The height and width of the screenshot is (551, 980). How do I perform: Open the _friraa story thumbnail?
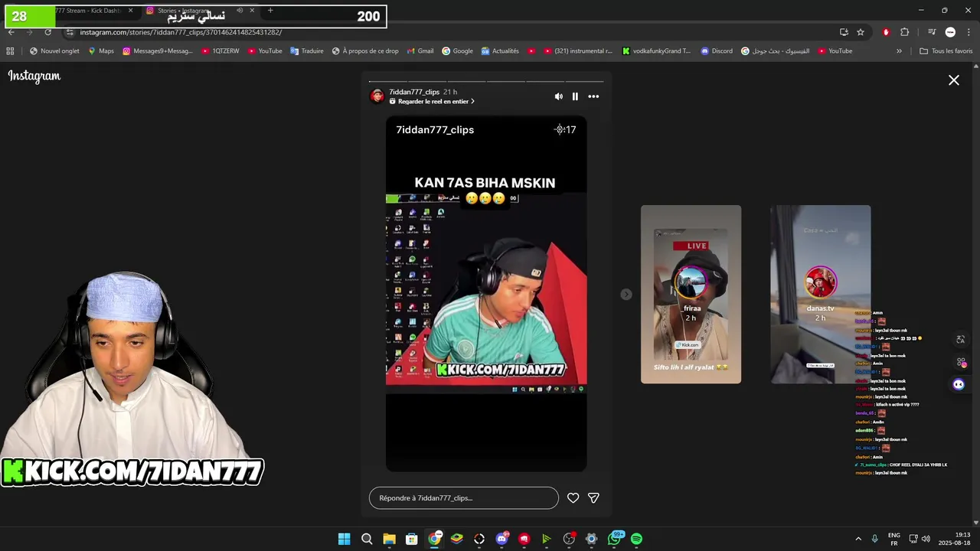(x=691, y=294)
